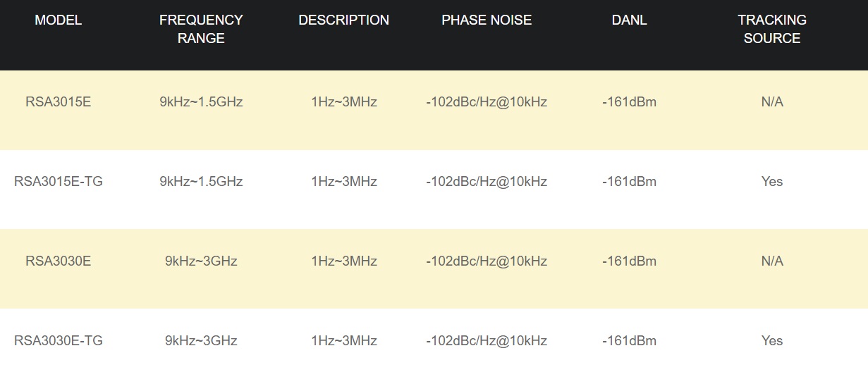Select N/A tracking source for RSA3015E

(772, 102)
